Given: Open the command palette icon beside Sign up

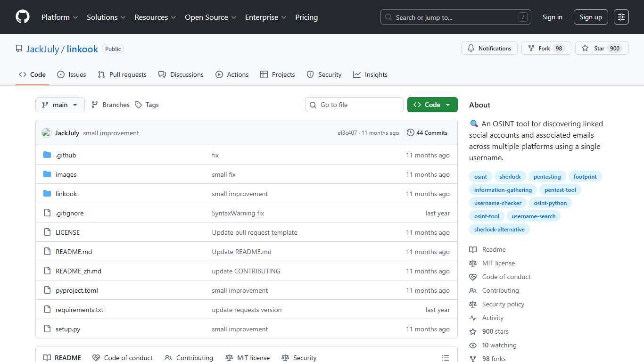Looking at the screenshot, I should click(x=621, y=17).
